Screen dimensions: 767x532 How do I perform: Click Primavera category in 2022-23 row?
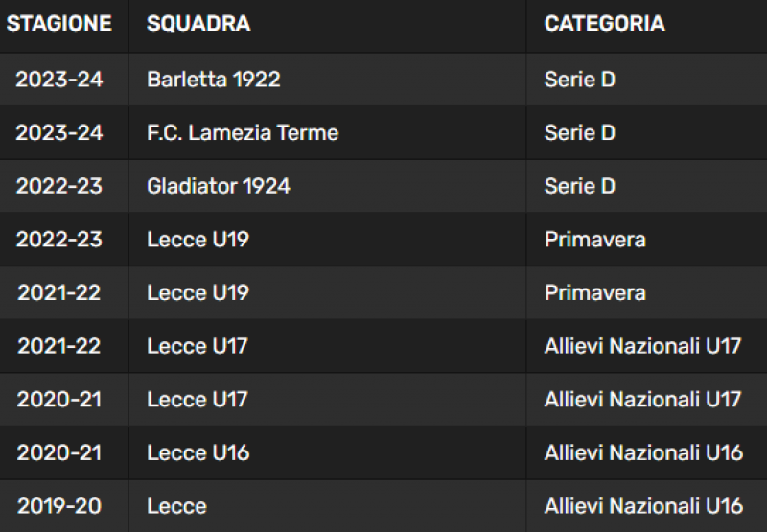point(595,239)
